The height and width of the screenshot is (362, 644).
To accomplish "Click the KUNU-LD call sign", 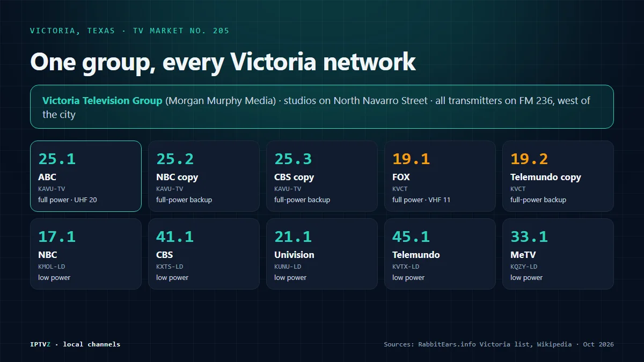I will point(288,267).
